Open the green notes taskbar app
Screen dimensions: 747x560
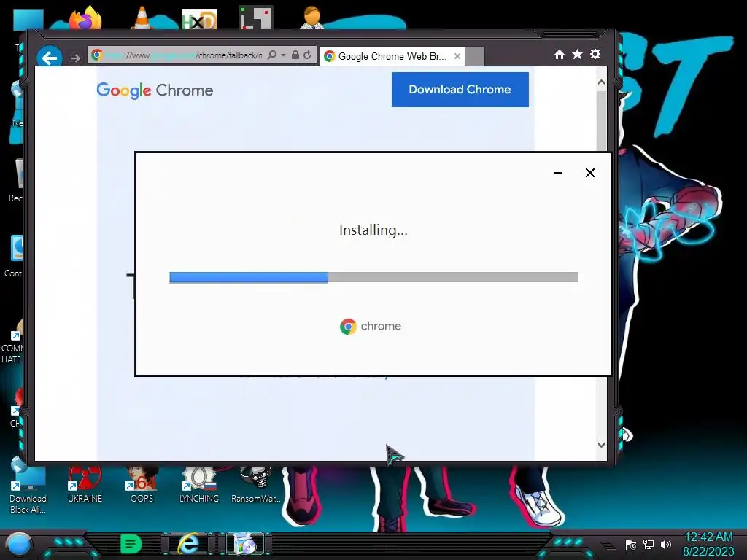131,544
